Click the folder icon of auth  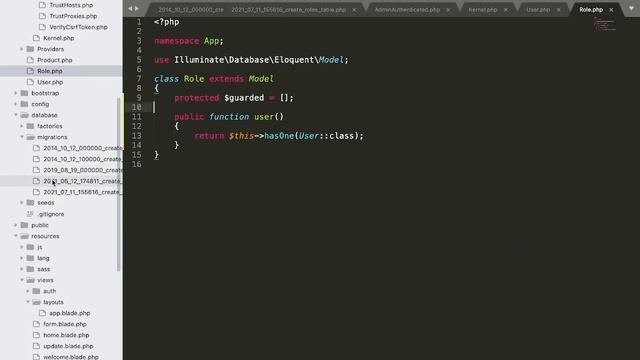point(36,291)
